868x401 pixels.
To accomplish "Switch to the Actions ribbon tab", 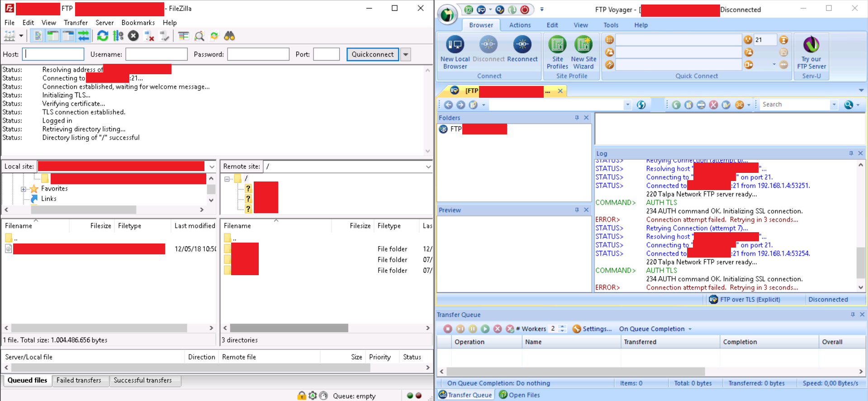I will [520, 25].
